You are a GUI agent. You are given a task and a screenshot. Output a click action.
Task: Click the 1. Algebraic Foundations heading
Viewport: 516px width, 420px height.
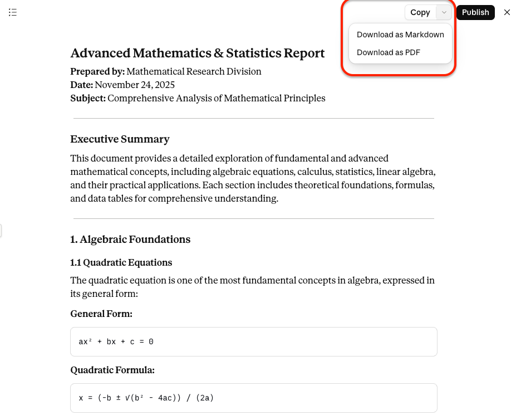(x=130, y=239)
